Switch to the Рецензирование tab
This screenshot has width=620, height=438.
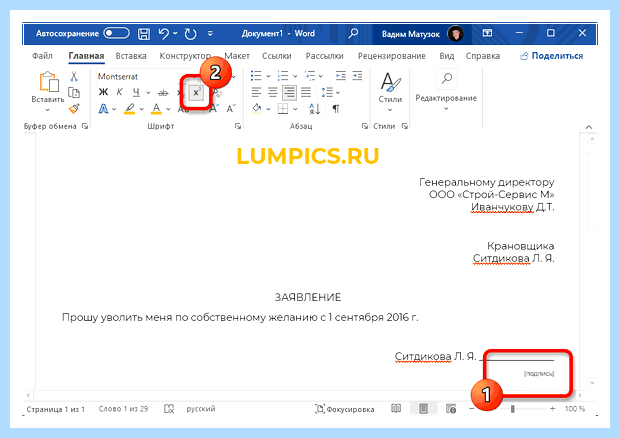click(x=391, y=56)
